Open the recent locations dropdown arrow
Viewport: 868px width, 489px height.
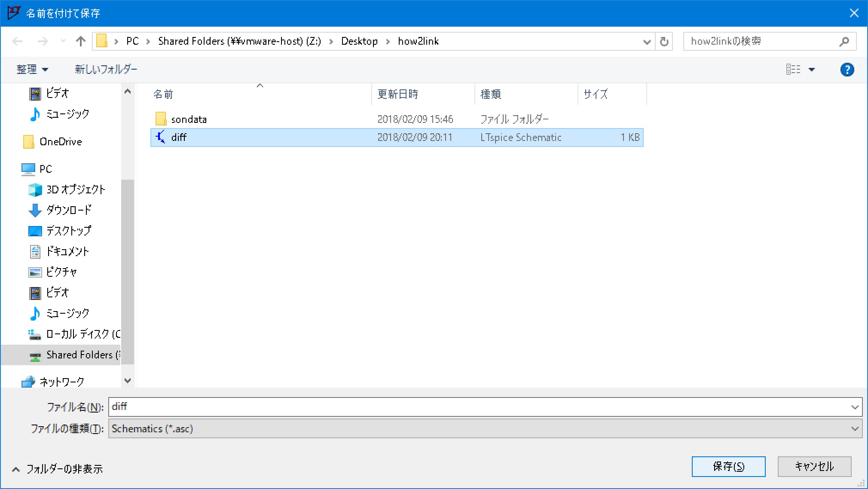point(63,41)
